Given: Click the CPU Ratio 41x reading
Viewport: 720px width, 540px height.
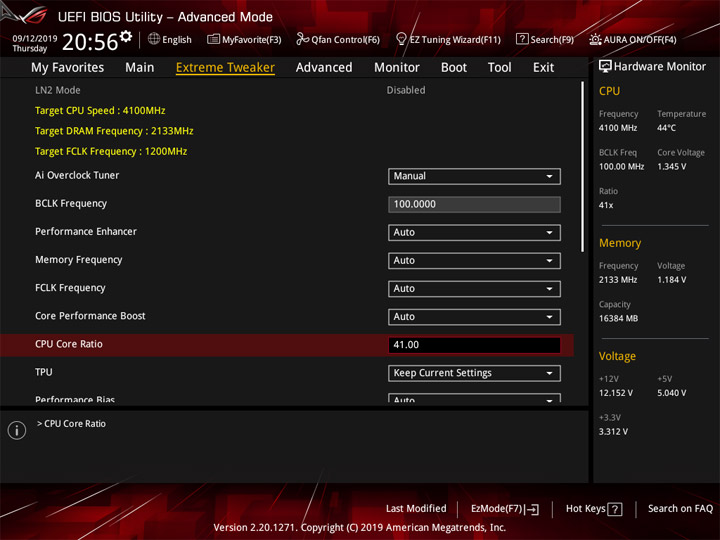Looking at the screenshot, I should (x=606, y=205).
